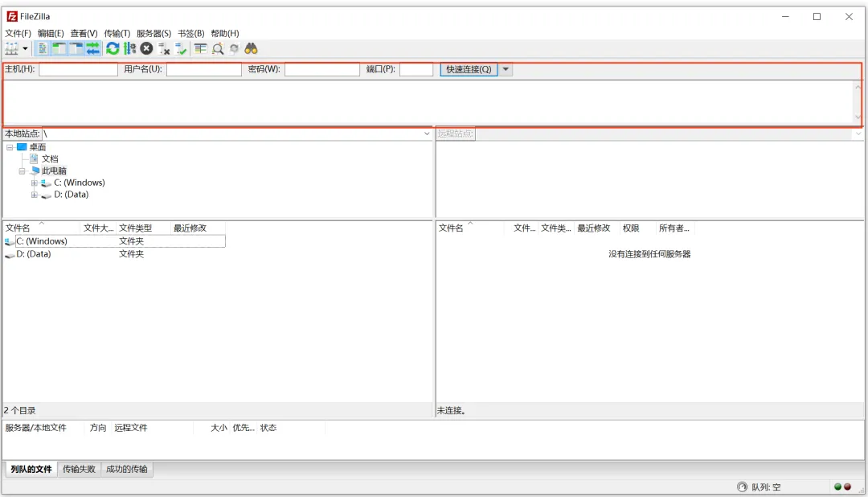Viewport: 868px width, 497px height.
Task: Sort remote files by 最近修改 column
Action: tap(596, 228)
